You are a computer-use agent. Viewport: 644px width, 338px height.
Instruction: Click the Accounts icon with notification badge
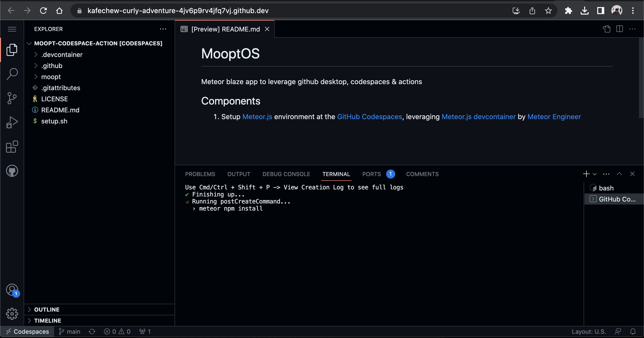[x=12, y=290]
